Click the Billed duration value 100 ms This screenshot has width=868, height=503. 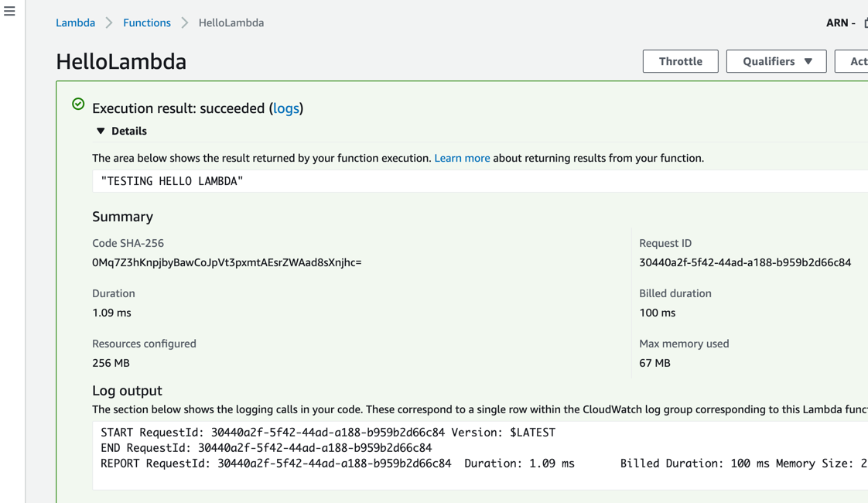click(x=657, y=313)
